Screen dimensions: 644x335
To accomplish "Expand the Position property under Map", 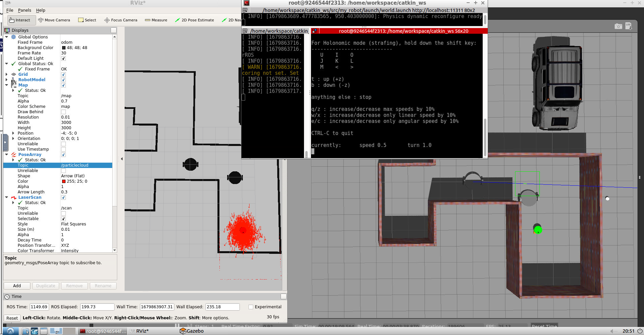I will [x=13, y=133].
